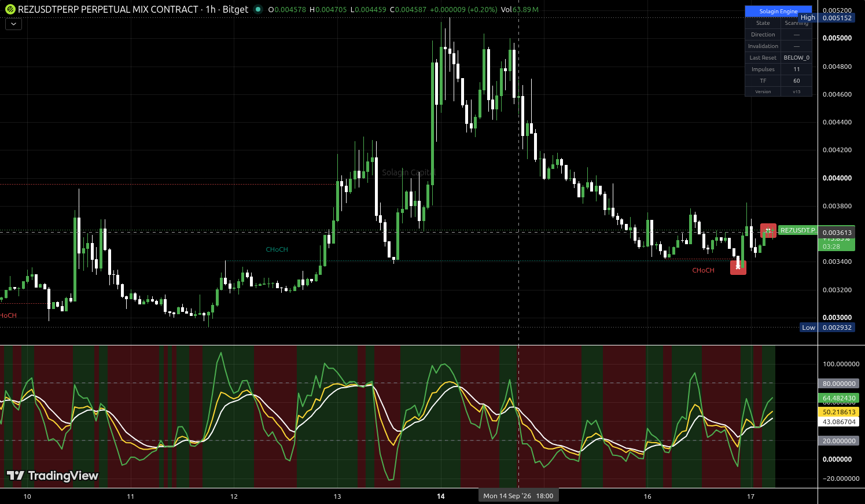Click the State row label
Viewport: 865px width, 504px height.
[x=763, y=23]
